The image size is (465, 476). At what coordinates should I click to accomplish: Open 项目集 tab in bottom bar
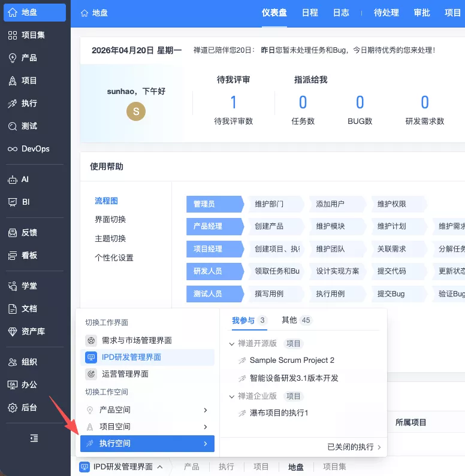coord(334,467)
